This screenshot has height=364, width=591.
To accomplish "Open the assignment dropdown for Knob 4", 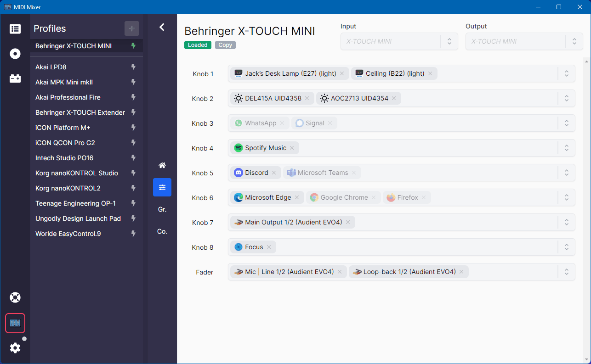I will coord(566,148).
